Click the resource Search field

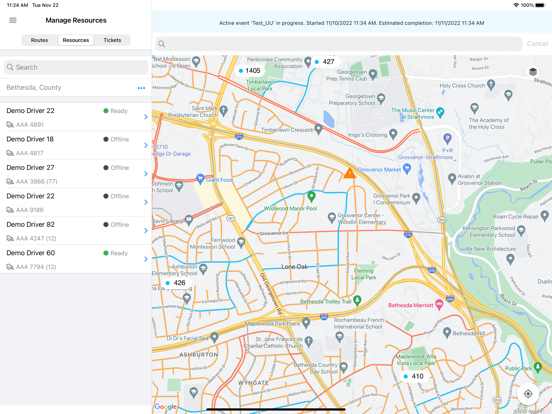[x=76, y=67]
